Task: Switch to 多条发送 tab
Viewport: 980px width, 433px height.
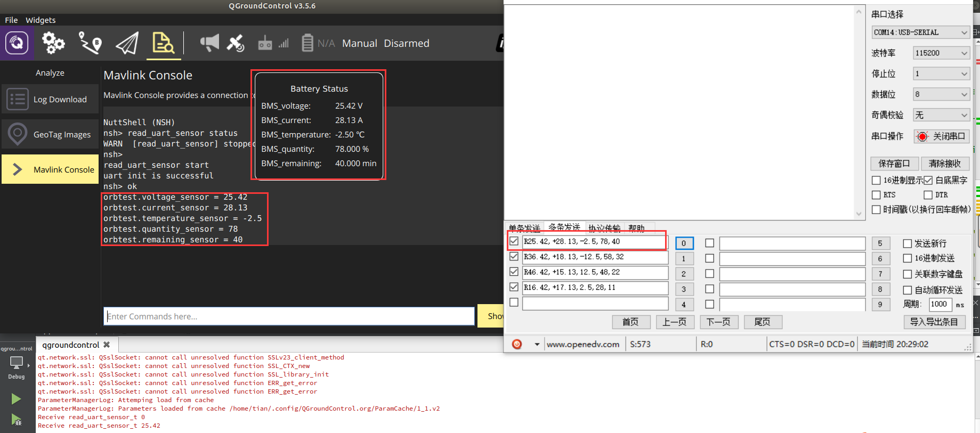Action: (x=564, y=227)
